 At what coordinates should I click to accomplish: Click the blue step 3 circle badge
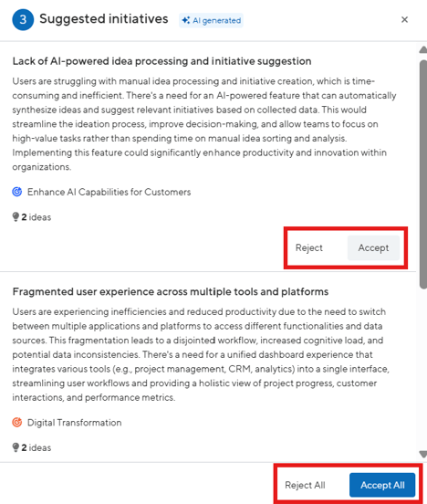(23, 19)
